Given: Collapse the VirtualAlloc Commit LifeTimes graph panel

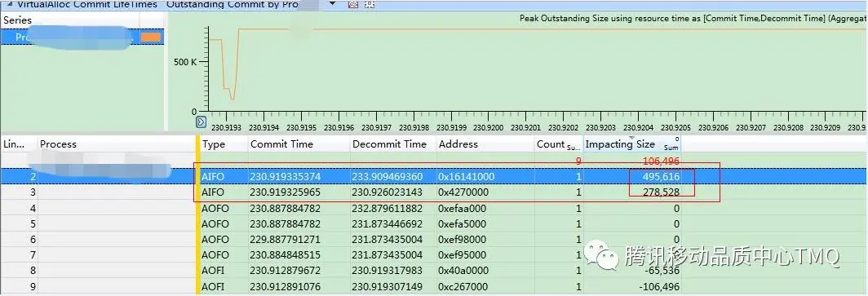Looking at the screenshot, I should tap(10, 4).
